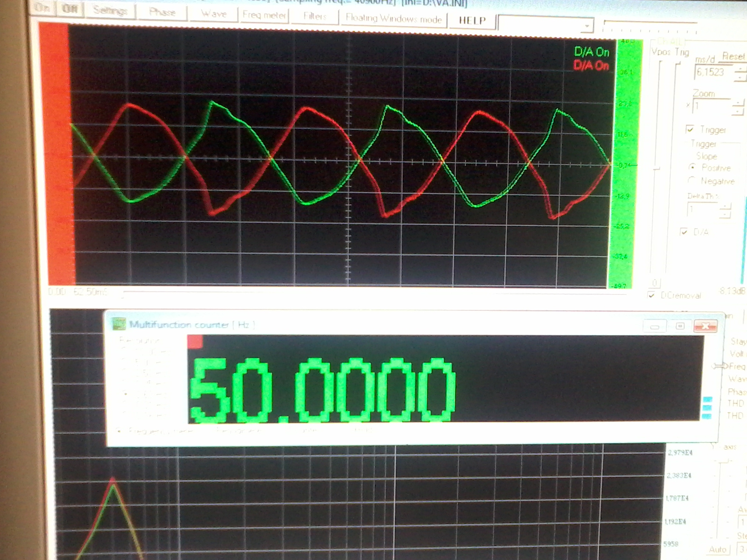Click the Reset button
747x560 pixels.
733,56
